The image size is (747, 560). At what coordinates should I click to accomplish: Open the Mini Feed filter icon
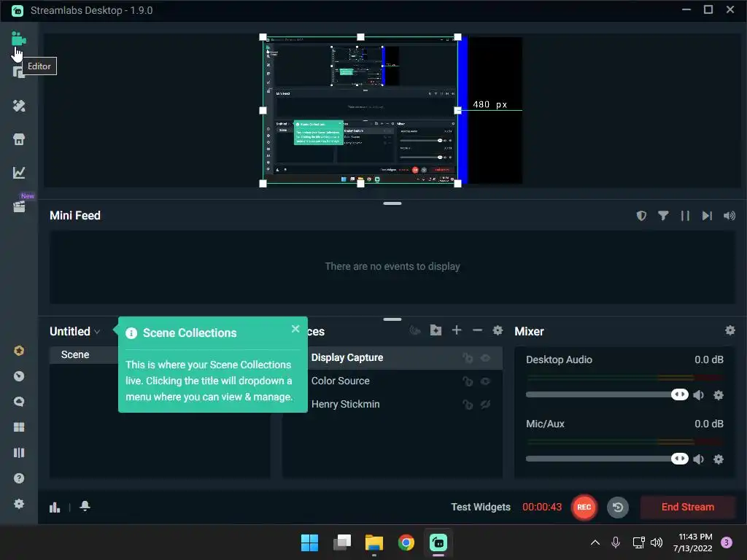click(x=663, y=216)
